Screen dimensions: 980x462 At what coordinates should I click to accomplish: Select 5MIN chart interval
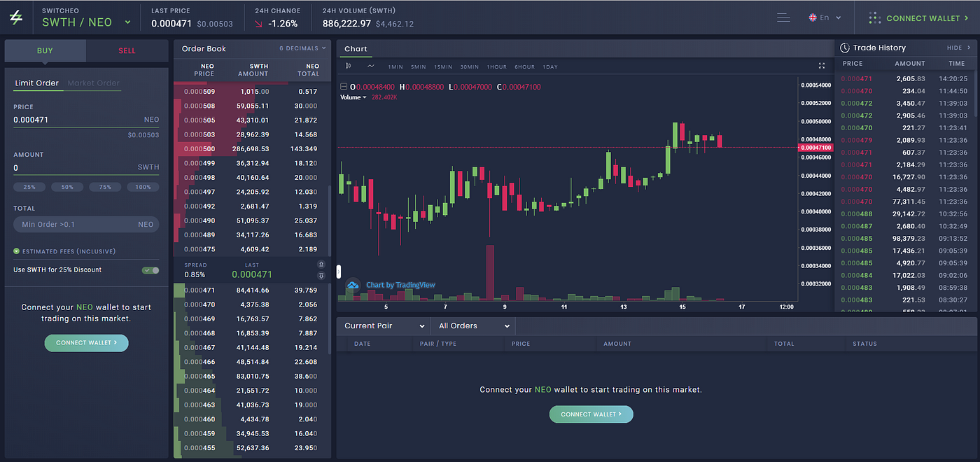coord(419,66)
